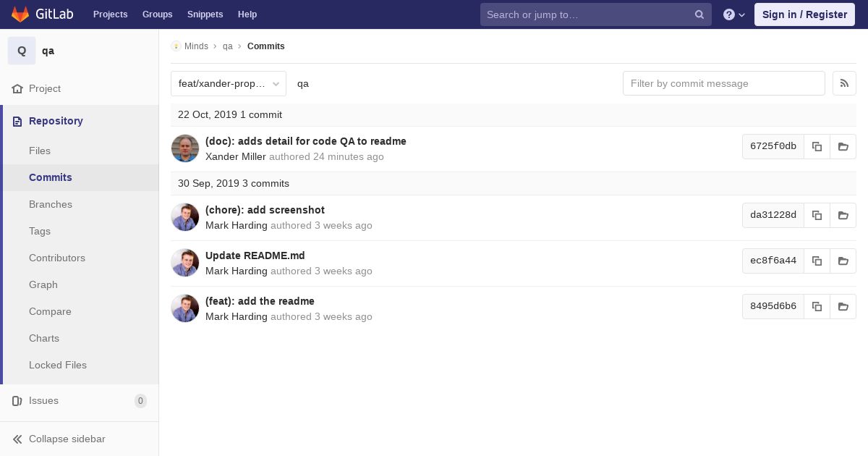The width and height of the screenshot is (868, 456).
Task: Click the search magnifier icon
Action: click(699, 14)
